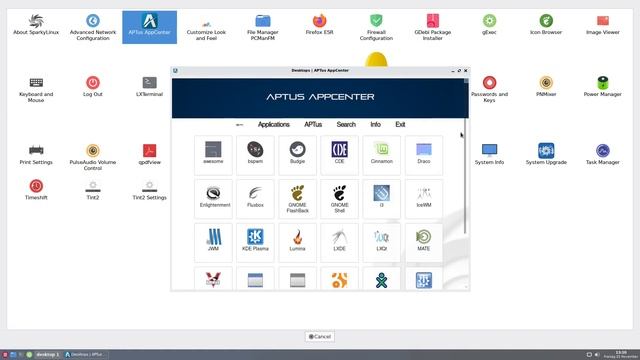The width and height of the screenshot is (640, 360).
Task: Click the volume icon in system tray
Action: click(x=596, y=355)
